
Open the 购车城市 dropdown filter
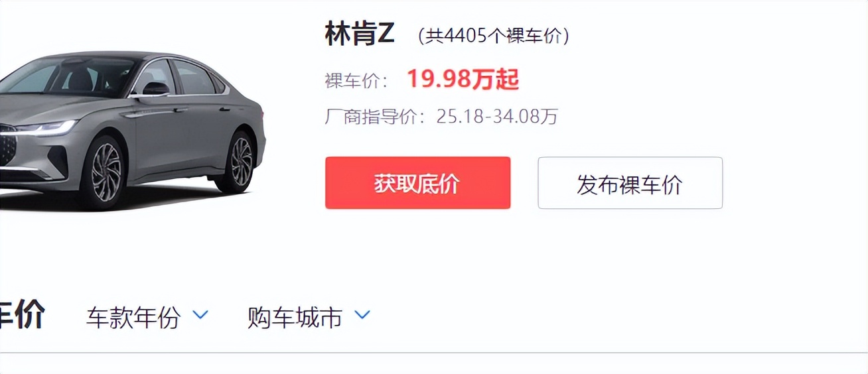[x=309, y=317]
